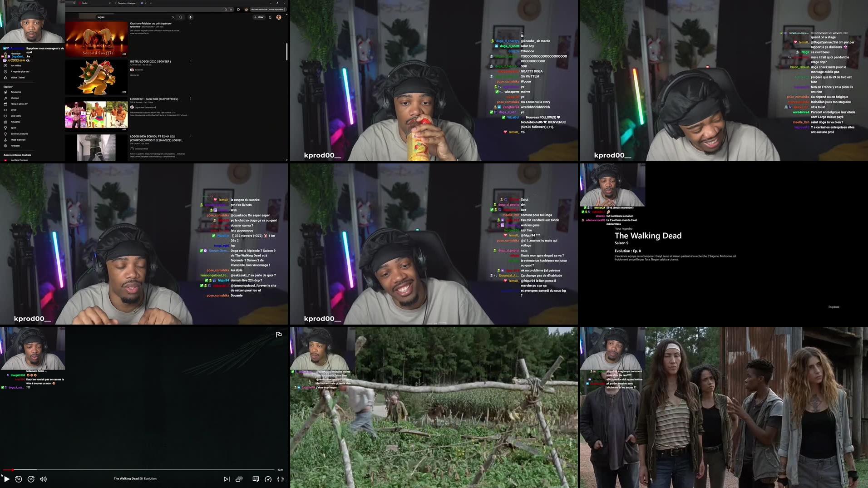
Task: Open the episodes list icon in Netflix player
Action: click(239, 479)
